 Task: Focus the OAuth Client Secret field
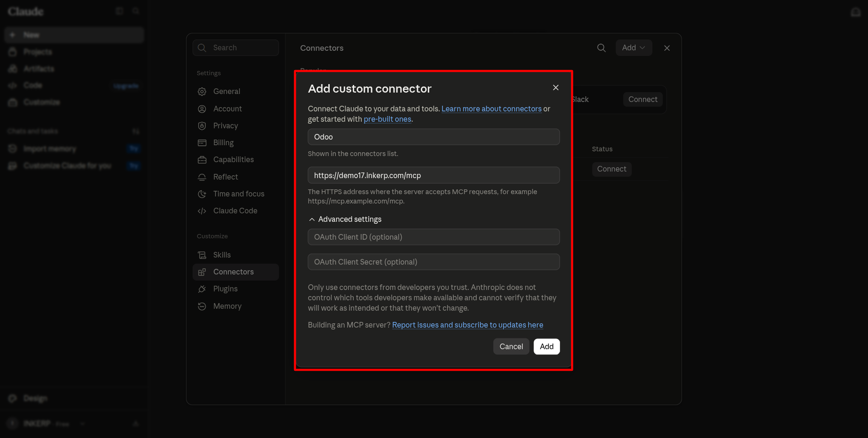tap(434, 262)
